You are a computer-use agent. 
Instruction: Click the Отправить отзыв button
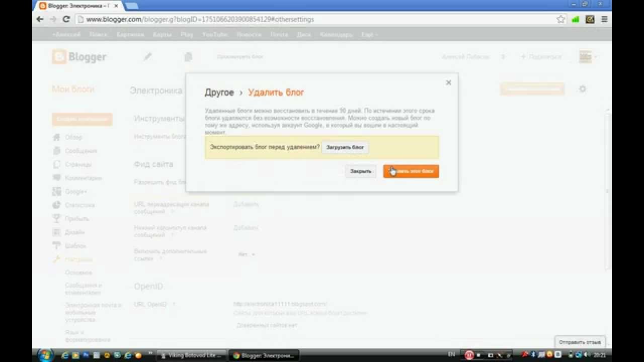(x=580, y=342)
